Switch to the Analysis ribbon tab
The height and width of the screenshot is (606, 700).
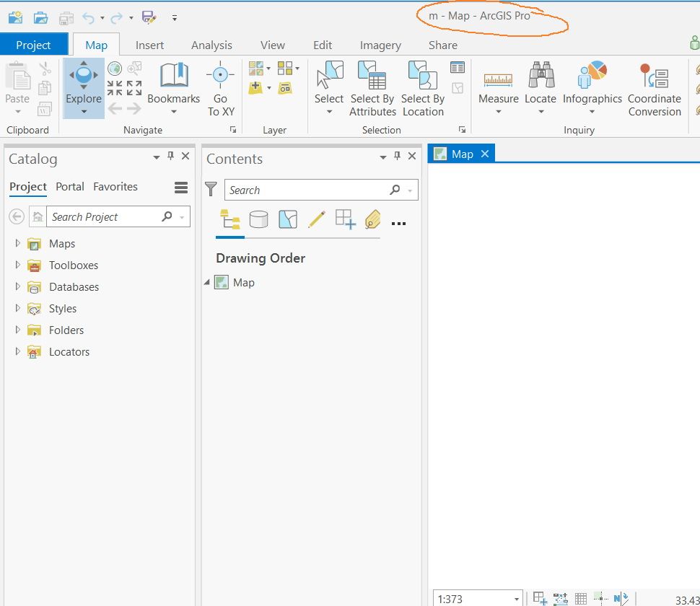[x=211, y=45]
